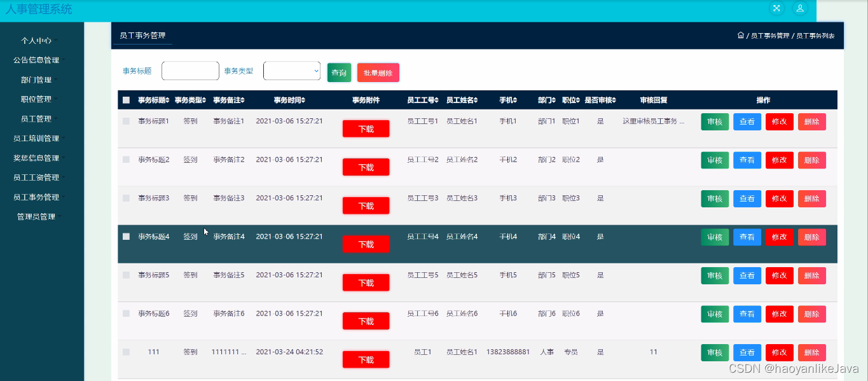Click 删除 for 事务标题4 row
868x381 pixels.
pos(812,237)
